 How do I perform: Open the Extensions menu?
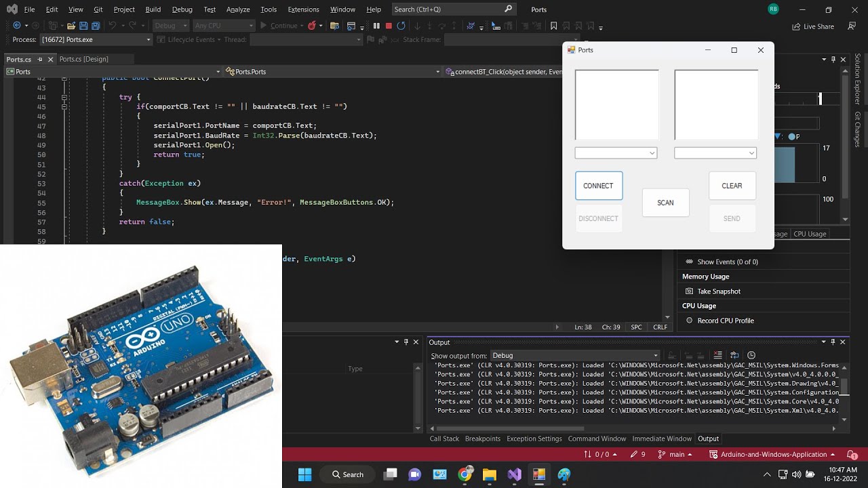(303, 9)
